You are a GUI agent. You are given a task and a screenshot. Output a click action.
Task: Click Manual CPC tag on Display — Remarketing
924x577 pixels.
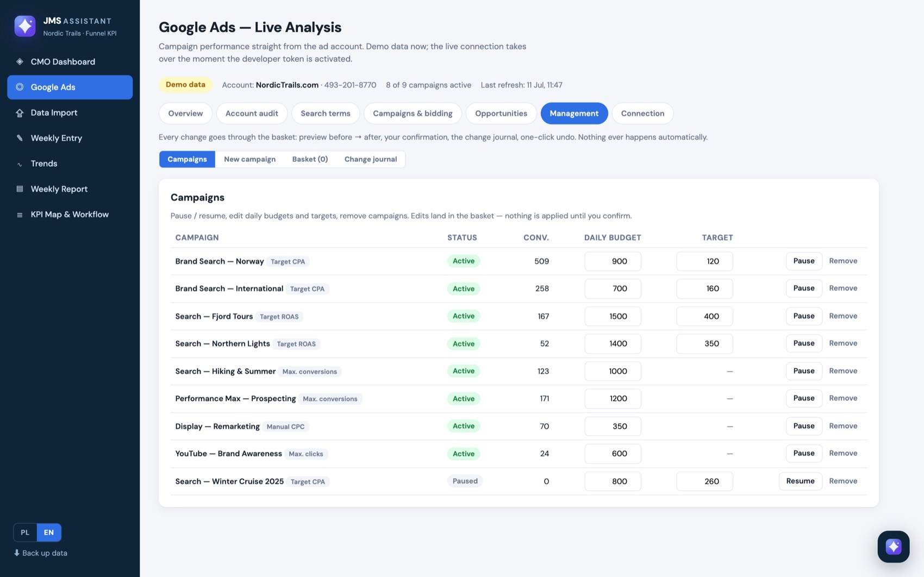[x=285, y=427]
